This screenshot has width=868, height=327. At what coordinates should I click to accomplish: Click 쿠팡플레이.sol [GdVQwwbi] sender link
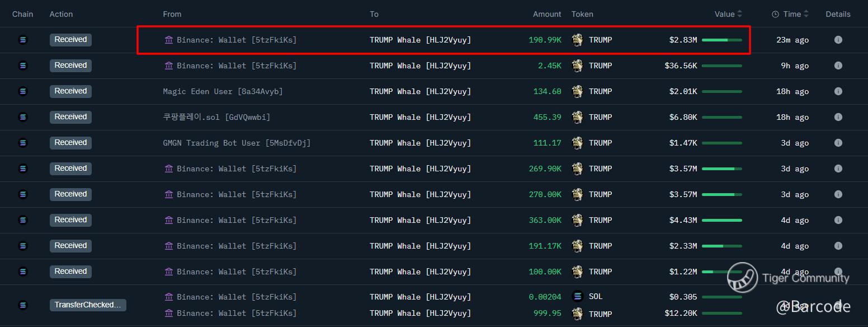[x=216, y=117]
